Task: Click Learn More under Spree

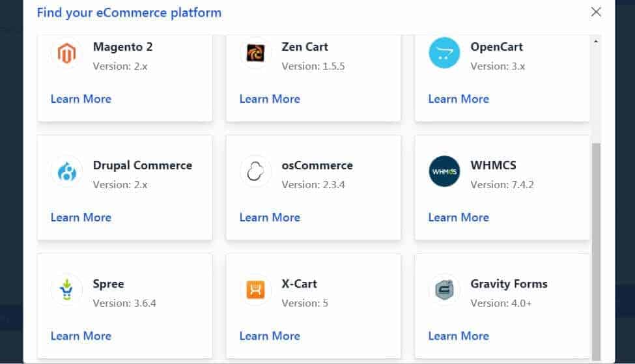Action: pyautogui.click(x=81, y=335)
